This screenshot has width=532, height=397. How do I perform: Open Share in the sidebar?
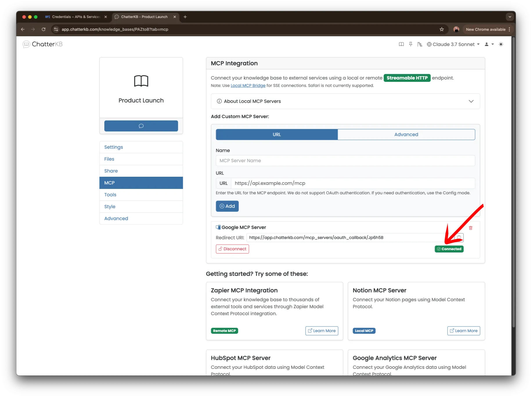141,171
